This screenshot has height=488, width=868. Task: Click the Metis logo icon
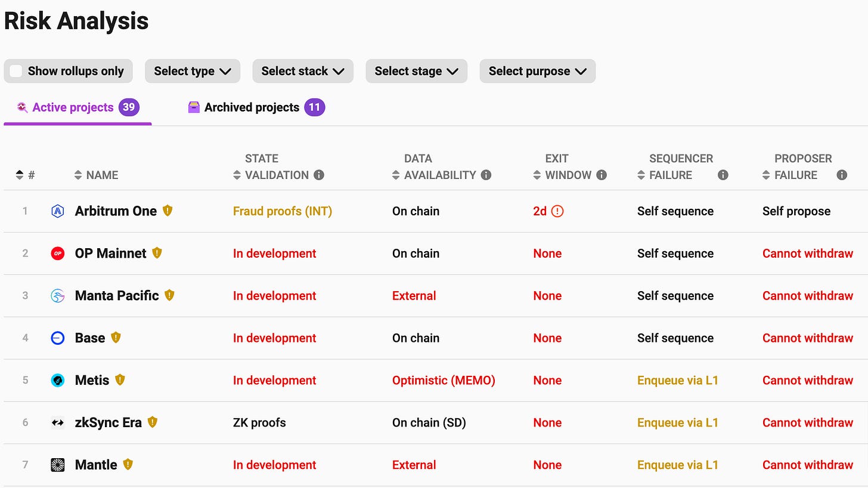[x=57, y=381]
